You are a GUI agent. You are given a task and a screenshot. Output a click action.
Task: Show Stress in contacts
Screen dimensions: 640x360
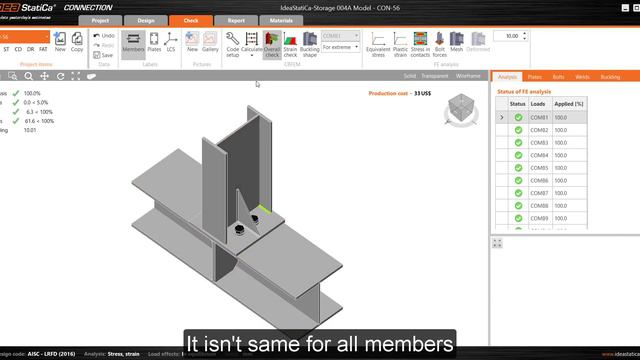click(420, 44)
